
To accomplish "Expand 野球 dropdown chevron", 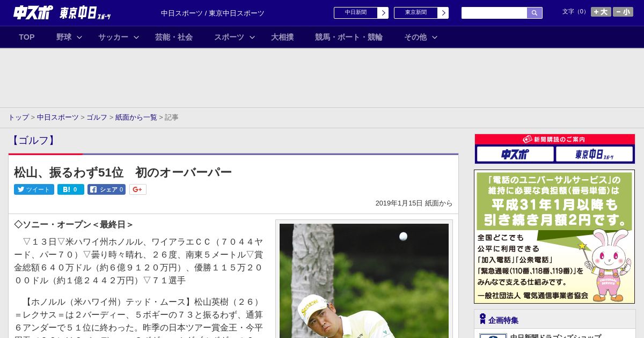I will (79, 37).
